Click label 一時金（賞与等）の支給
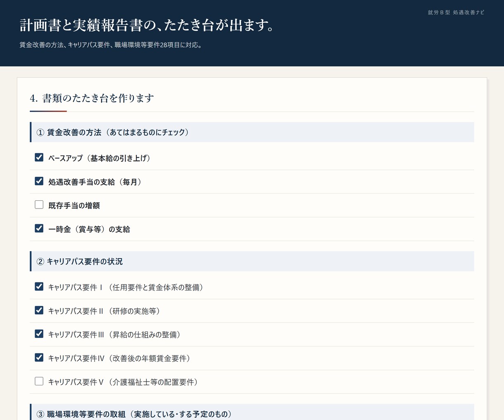 pos(89,229)
